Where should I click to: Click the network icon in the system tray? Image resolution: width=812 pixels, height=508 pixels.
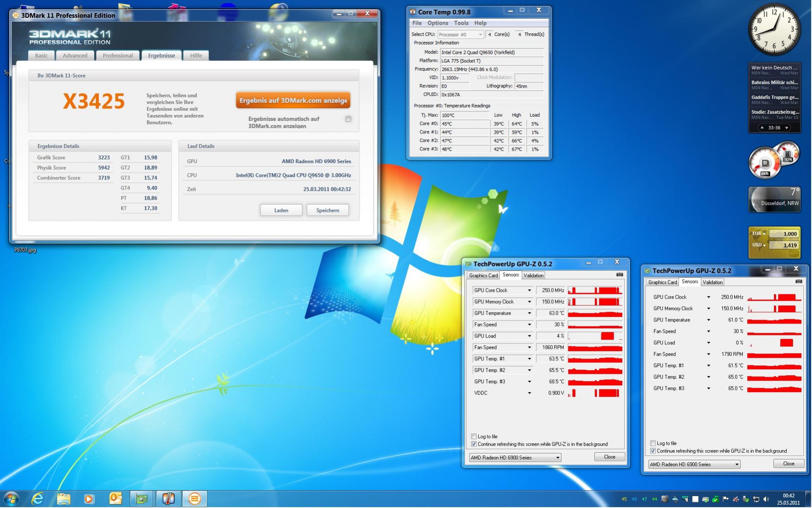pos(756,499)
